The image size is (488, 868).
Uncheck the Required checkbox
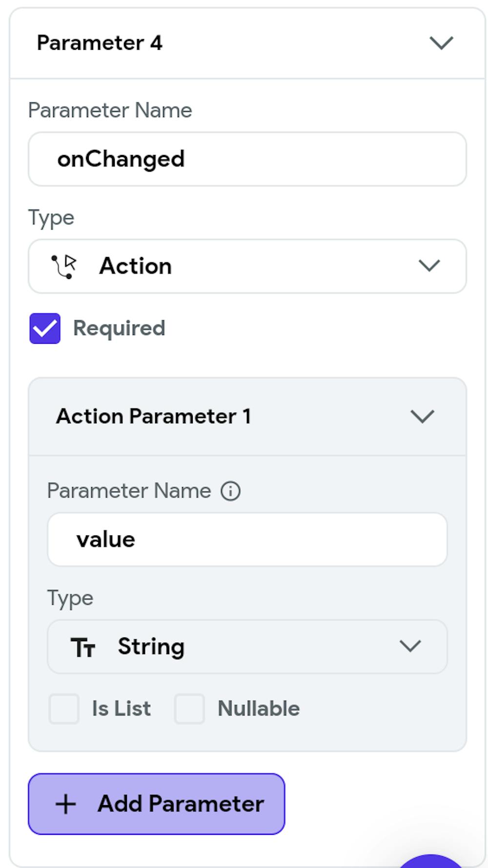point(45,329)
